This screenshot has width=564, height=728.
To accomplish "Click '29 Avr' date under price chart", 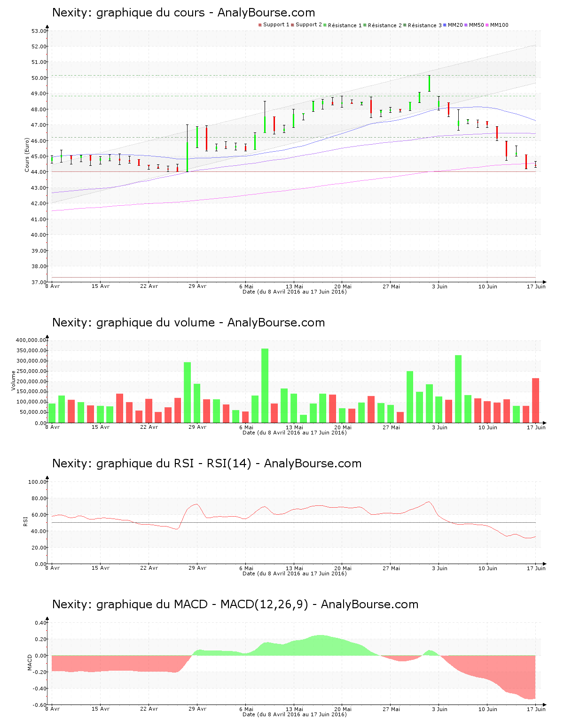I will tap(197, 286).
